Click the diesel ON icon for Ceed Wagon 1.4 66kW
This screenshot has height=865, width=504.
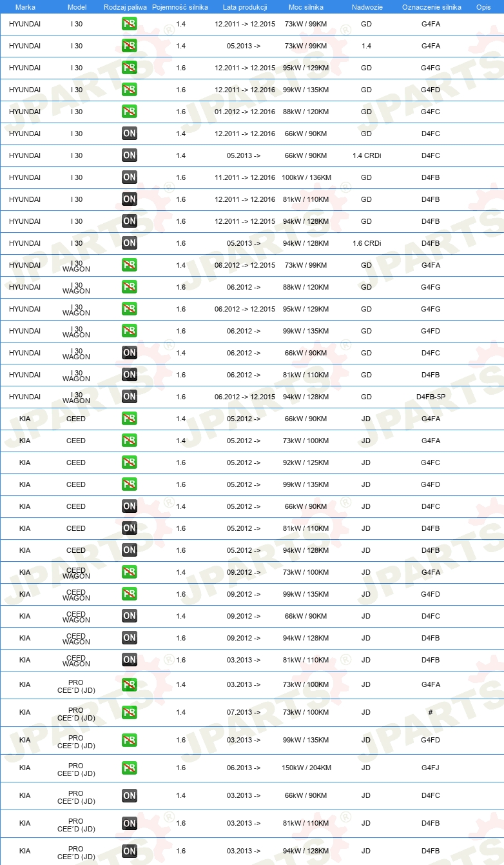pyautogui.click(x=130, y=616)
